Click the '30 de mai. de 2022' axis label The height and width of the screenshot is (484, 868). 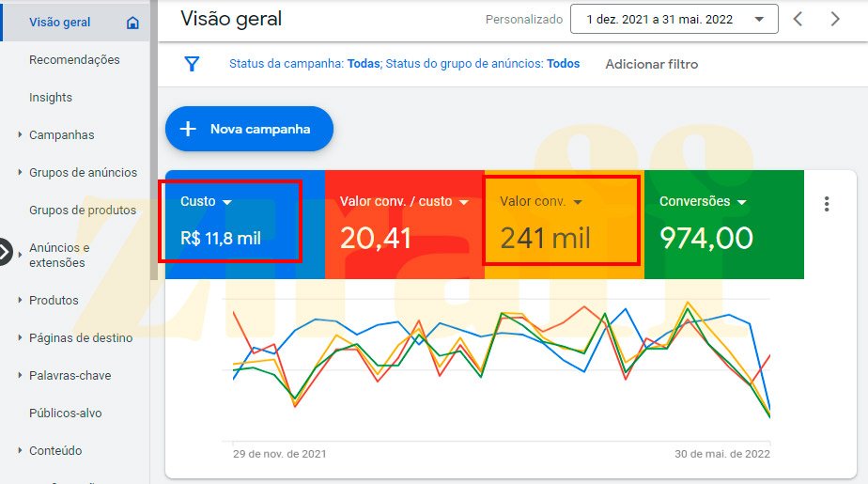[721, 454]
